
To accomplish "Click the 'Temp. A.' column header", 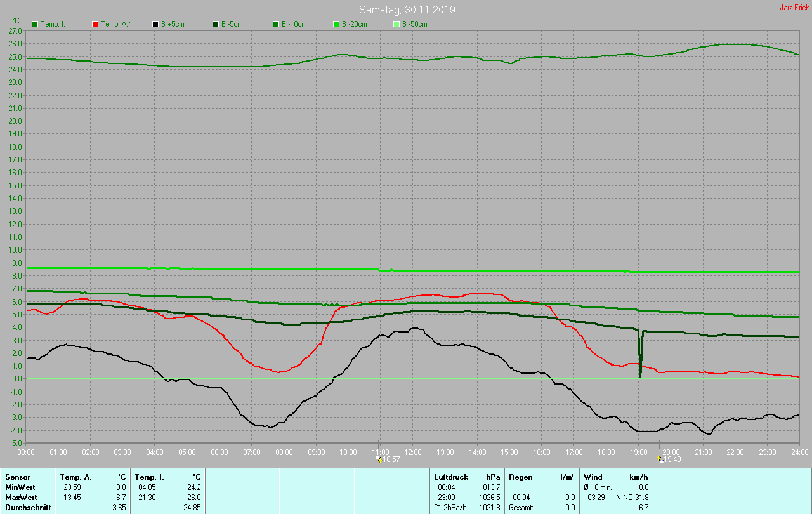I will 75,477.
